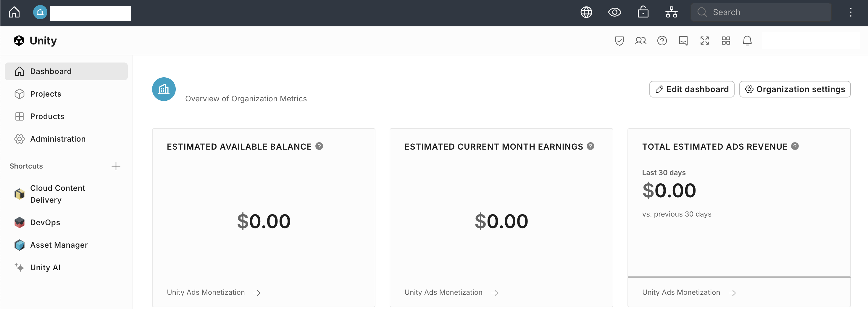The image size is (868, 309).
Task: Open the globe language icon
Action: 586,12
